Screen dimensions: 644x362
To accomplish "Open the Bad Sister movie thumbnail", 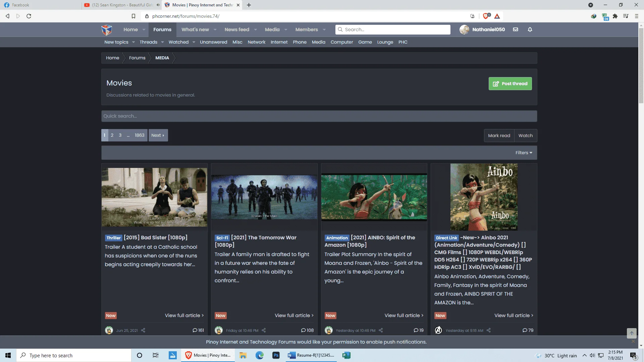I will tap(154, 197).
